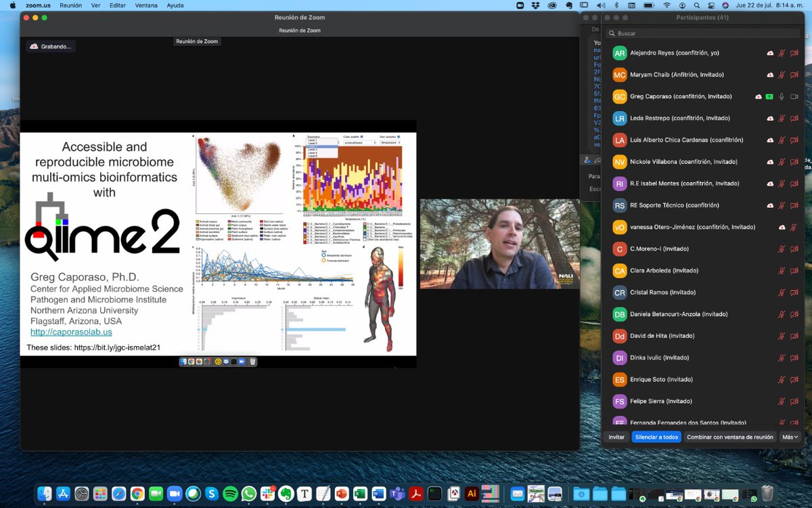The width and height of the screenshot is (812, 508).
Task: Open Spotify from the dock
Action: [x=229, y=493]
